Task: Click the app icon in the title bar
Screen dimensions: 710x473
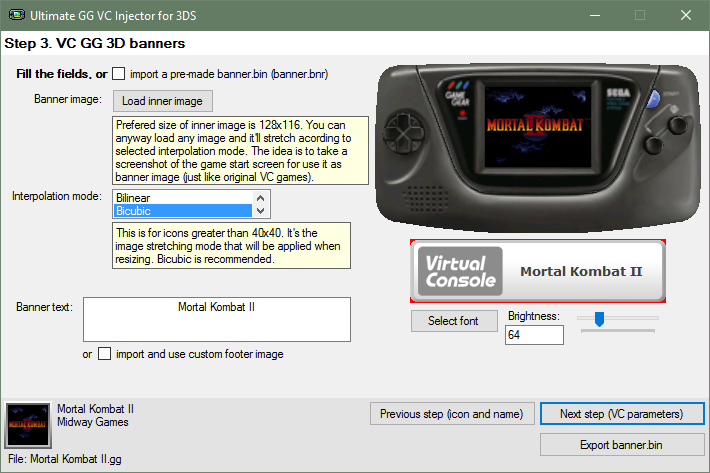Action: click(16, 16)
